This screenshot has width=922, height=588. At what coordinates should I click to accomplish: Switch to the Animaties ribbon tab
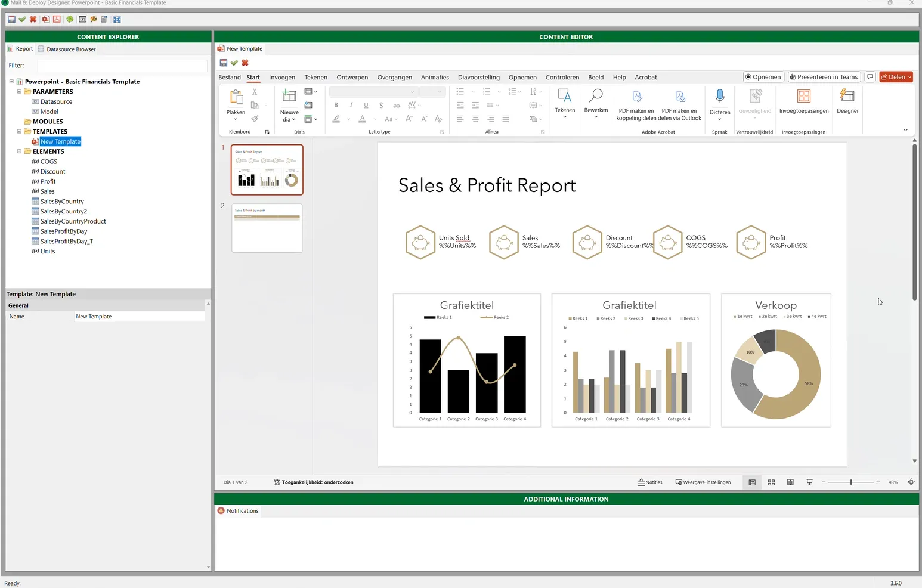point(435,78)
